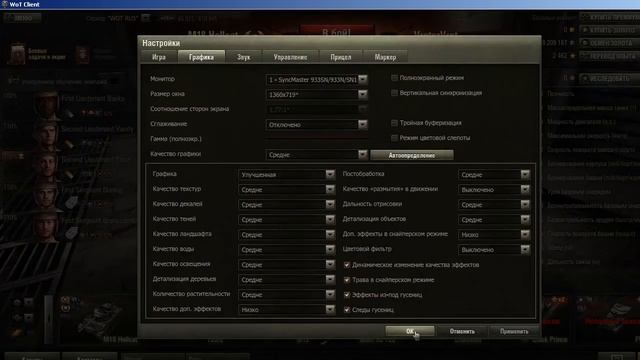Open the Постобработка dropdown
640x360 pixels.
tap(494, 175)
